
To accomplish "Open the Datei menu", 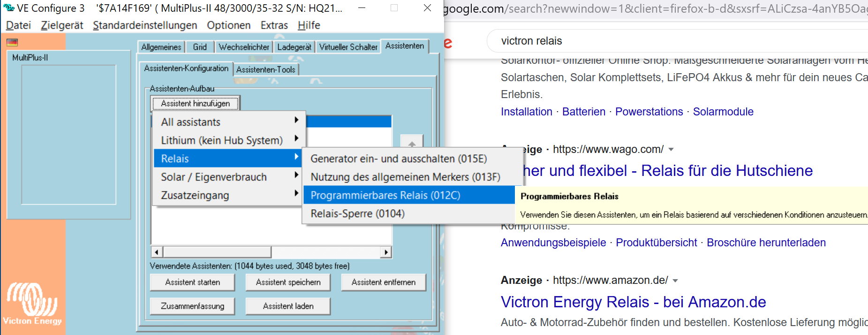I will click(18, 25).
